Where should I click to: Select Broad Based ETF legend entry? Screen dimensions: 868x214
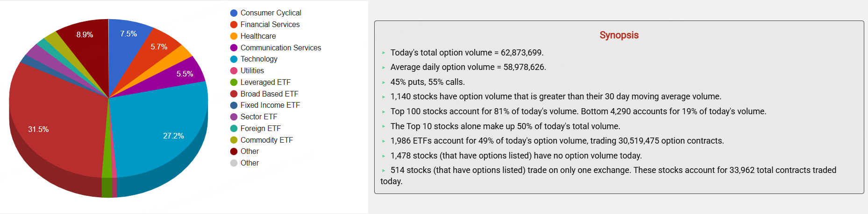(x=269, y=94)
